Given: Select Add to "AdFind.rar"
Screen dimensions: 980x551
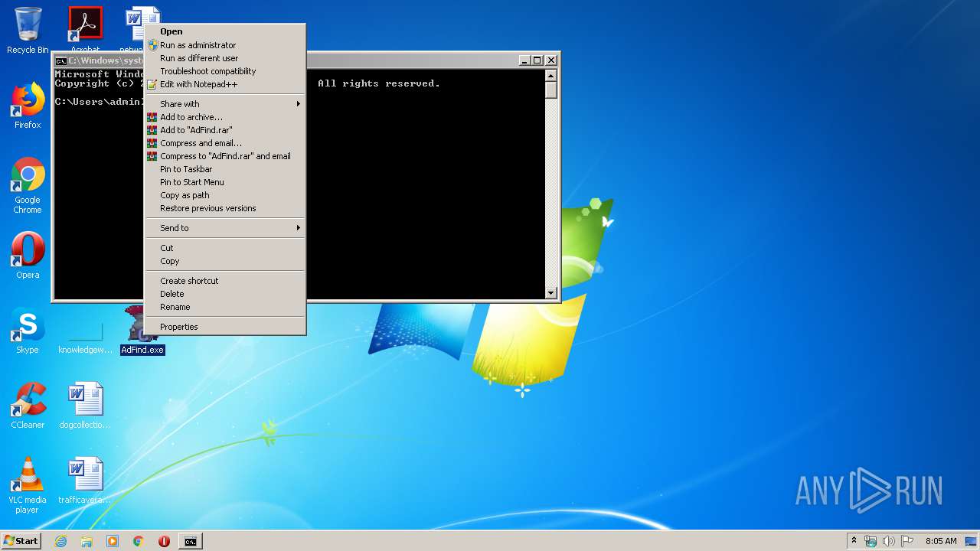Looking at the screenshot, I should (225, 130).
